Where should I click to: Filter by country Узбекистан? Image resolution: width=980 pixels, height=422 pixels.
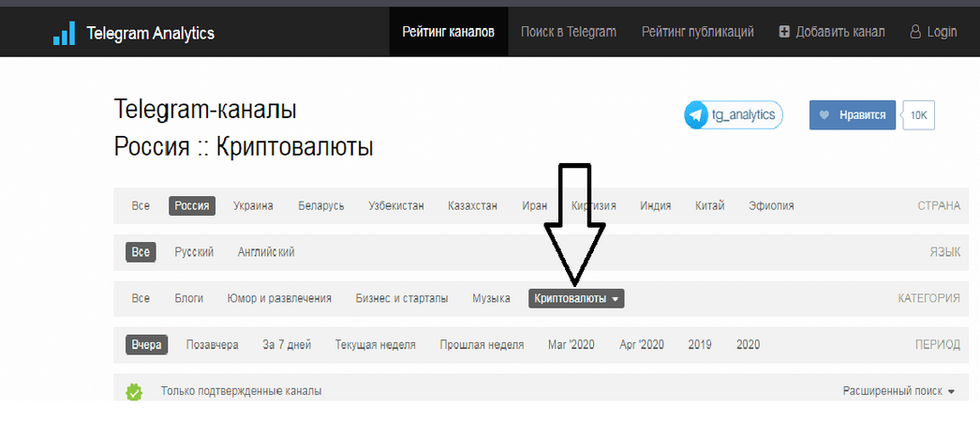[x=396, y=205]
